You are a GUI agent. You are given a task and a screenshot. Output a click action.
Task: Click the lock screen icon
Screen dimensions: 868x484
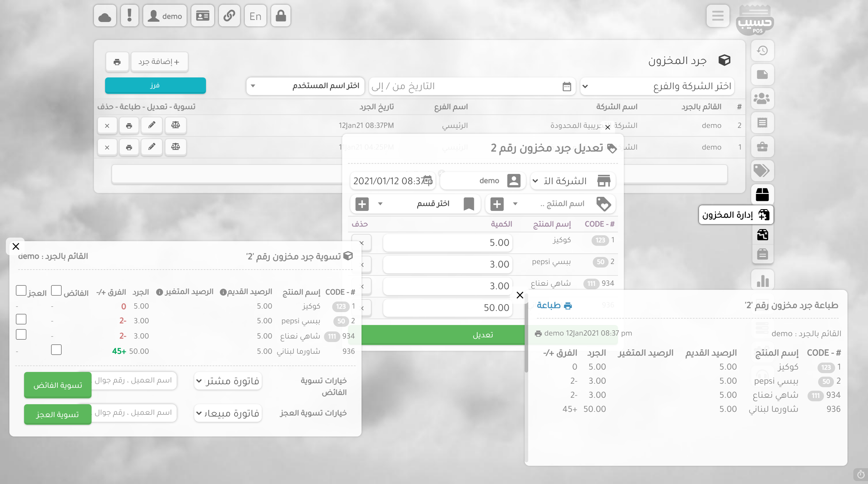click(x=281, y=16)
